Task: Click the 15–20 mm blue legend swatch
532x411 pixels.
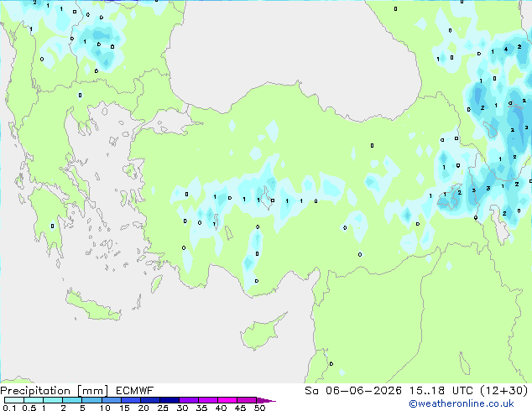Action: [x=130, y=400]
